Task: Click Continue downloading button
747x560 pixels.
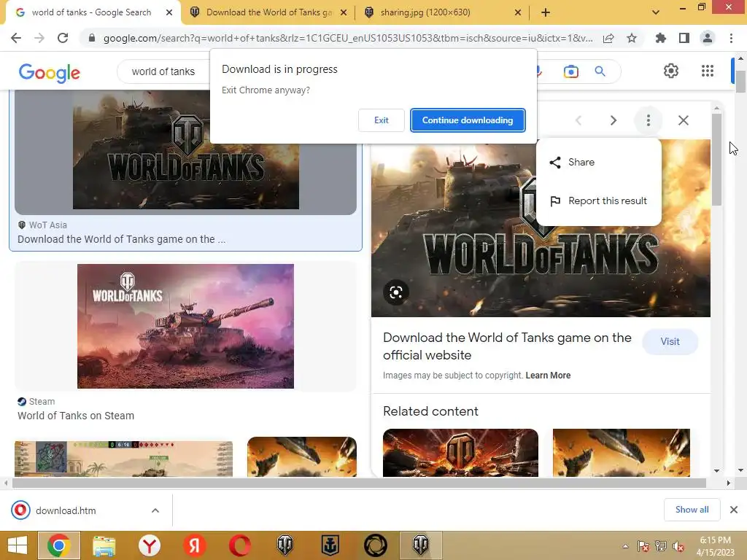Action: (x=468, y=120)
